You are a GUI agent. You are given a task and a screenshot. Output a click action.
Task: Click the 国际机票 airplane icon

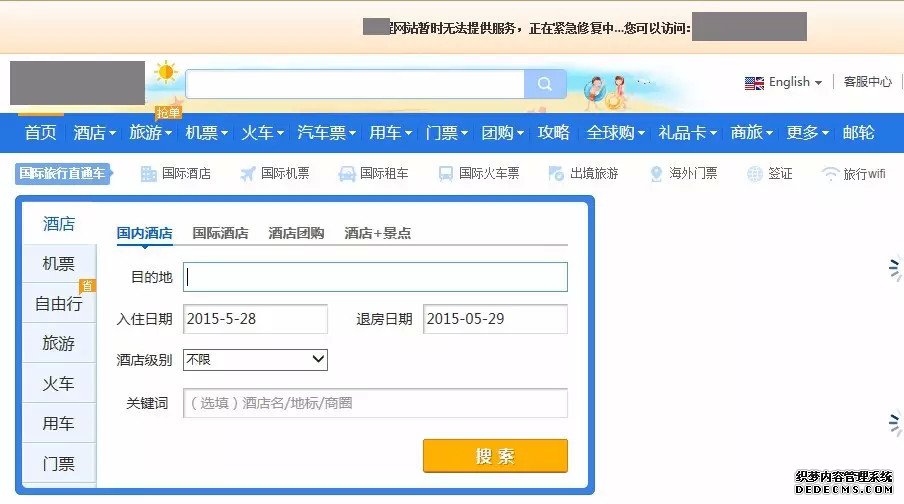coord(248,174)
